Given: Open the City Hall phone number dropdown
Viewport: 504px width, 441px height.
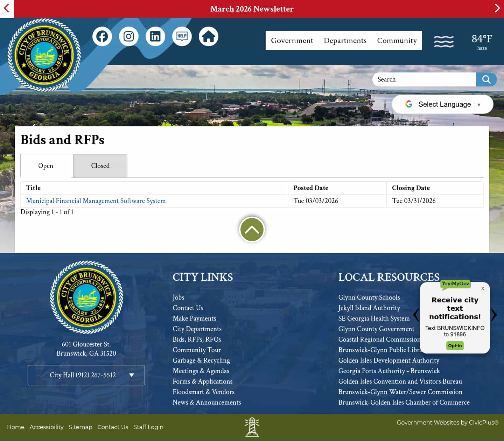Looking at the screenshot, I should [x=86, y=375].
